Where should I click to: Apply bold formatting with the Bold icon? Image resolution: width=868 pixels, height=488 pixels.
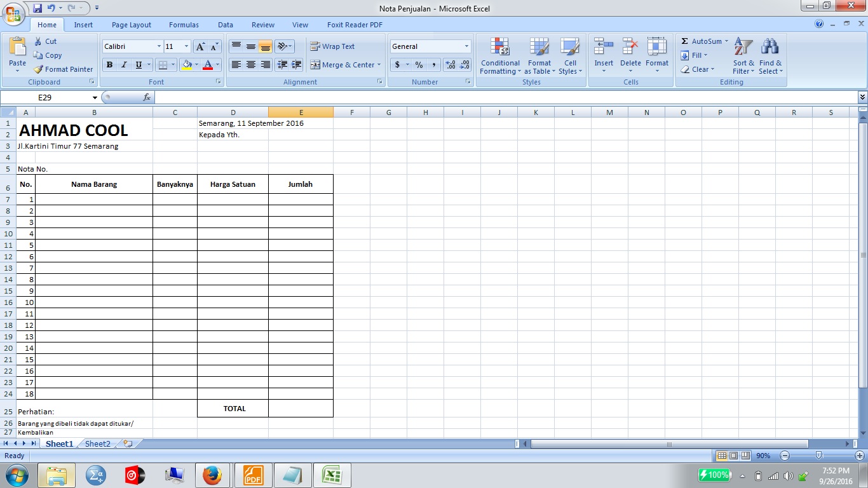click(x=109, y=64)
